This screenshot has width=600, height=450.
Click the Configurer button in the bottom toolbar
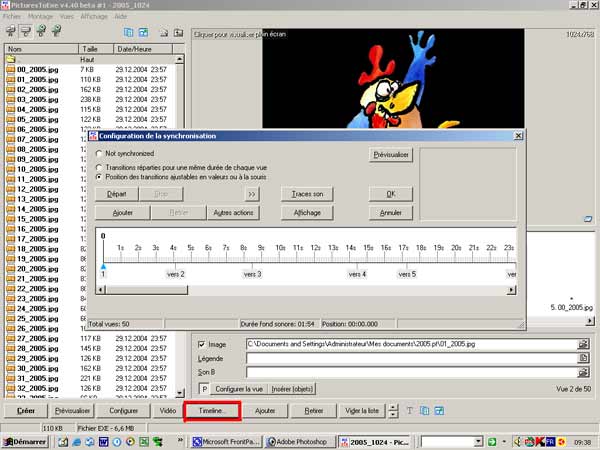[x=124, y=411]
